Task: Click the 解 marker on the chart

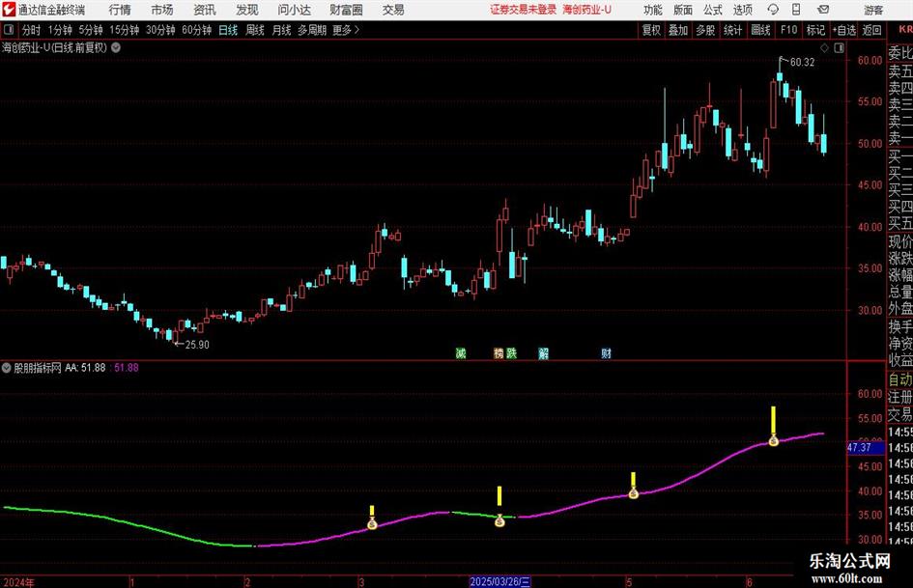Action: (x=543, y=352)
